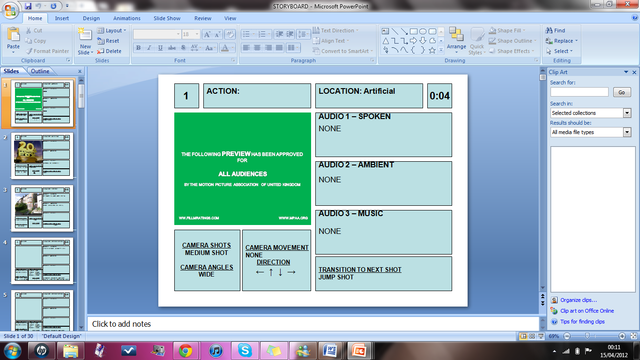Open the Layout dropdown
This screenshot has height=360, width=640.
tap(112, 31)
